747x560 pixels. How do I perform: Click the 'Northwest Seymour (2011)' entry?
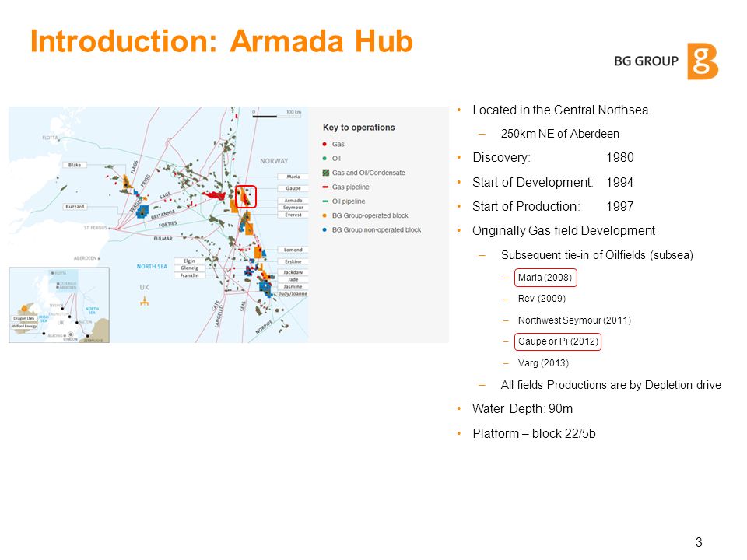point(574,320)
